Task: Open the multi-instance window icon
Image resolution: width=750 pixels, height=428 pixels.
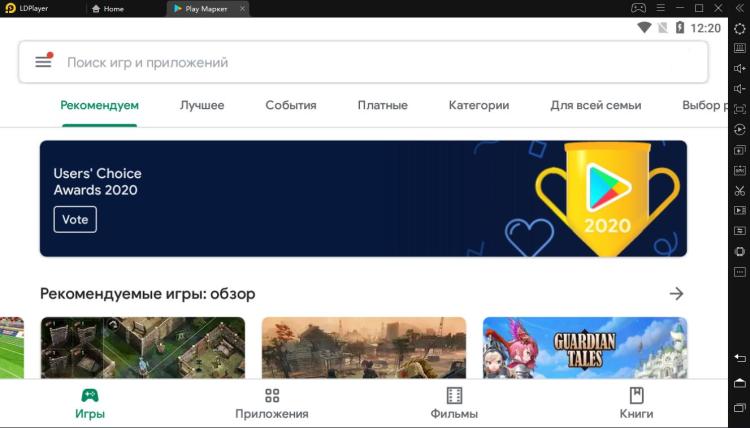Action: pos(739,150)
